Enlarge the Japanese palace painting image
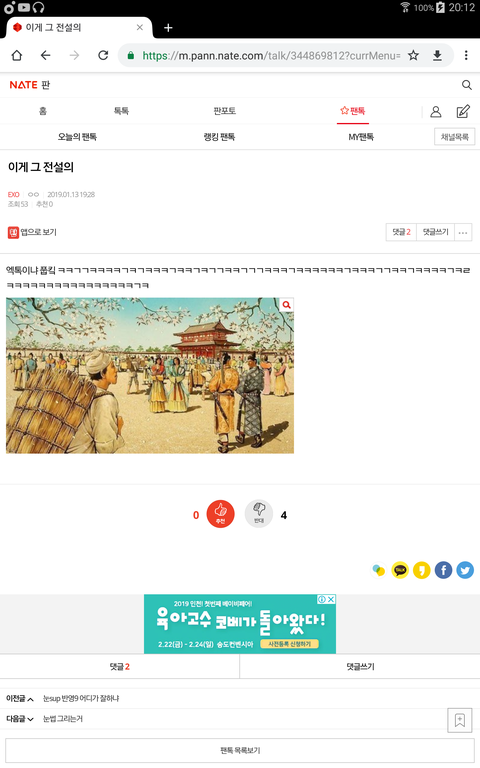Viewport: 480px width, 768px height. 150,376
